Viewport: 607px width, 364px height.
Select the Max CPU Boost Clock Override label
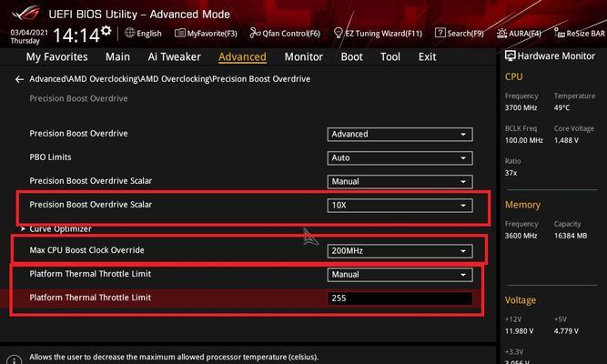tap(86, 250)
